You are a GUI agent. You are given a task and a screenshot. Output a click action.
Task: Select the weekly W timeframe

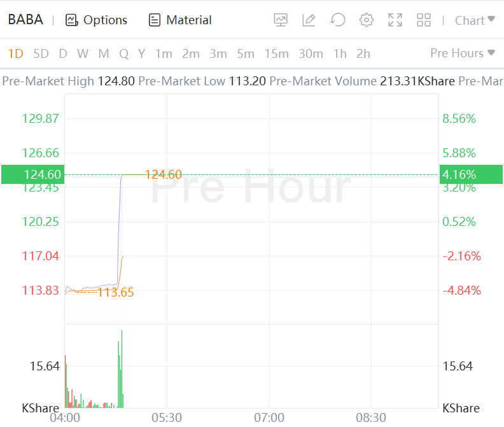click(83, 53)
